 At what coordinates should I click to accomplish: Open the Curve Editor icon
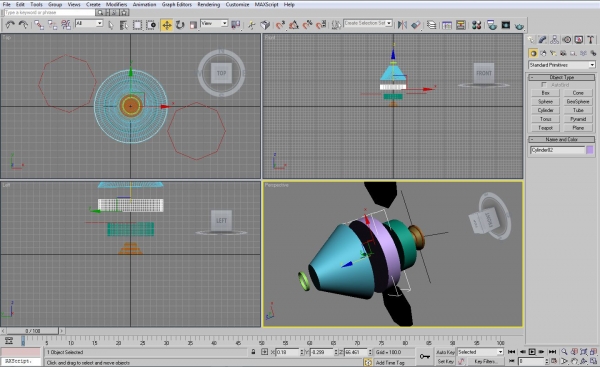[447, 25]
